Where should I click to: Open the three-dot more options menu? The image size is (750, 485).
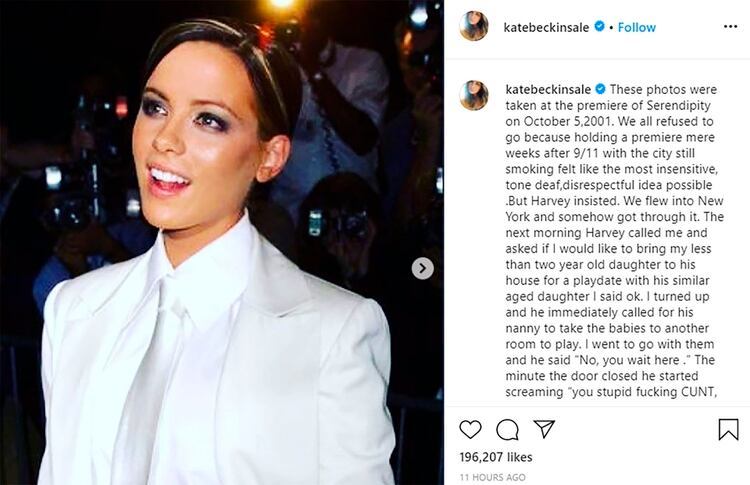[730, 26]
